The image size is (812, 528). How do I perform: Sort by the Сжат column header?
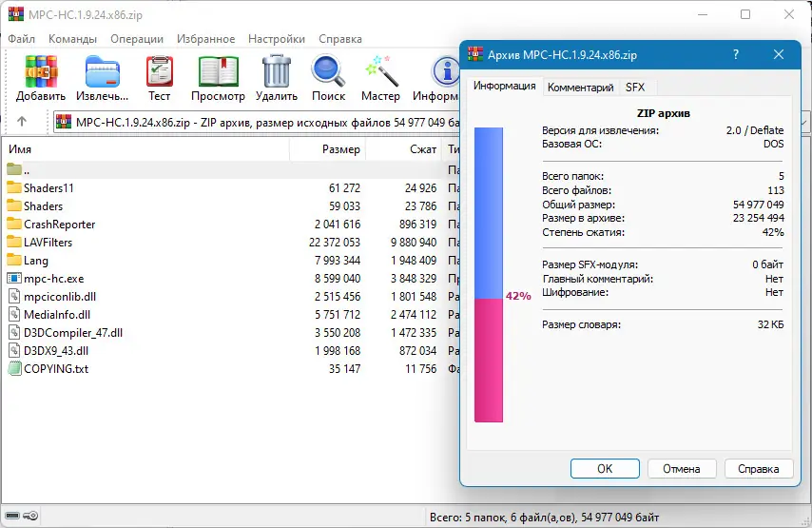(x=404, y=149)
